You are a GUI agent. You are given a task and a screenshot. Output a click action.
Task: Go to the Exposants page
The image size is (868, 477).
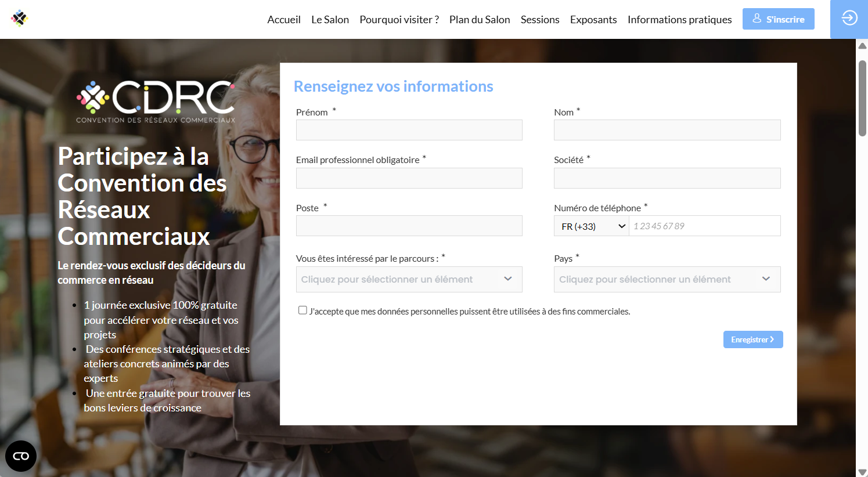pos(593,20)
